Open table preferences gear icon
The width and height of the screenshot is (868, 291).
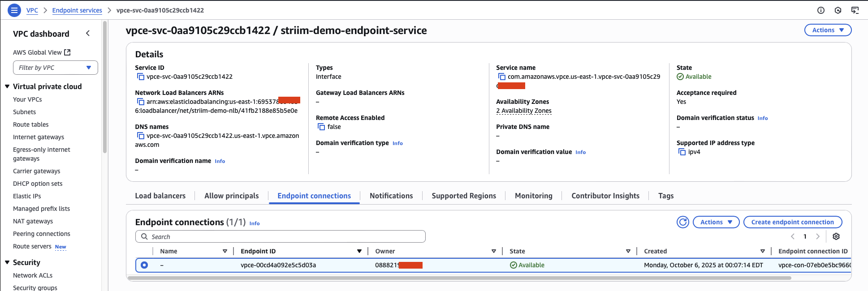click(836, 236)
